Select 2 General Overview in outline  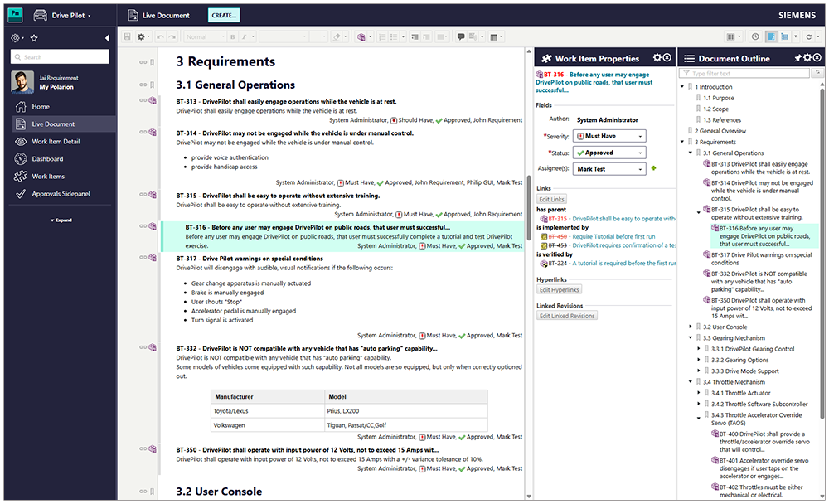(x=720, y=131)
